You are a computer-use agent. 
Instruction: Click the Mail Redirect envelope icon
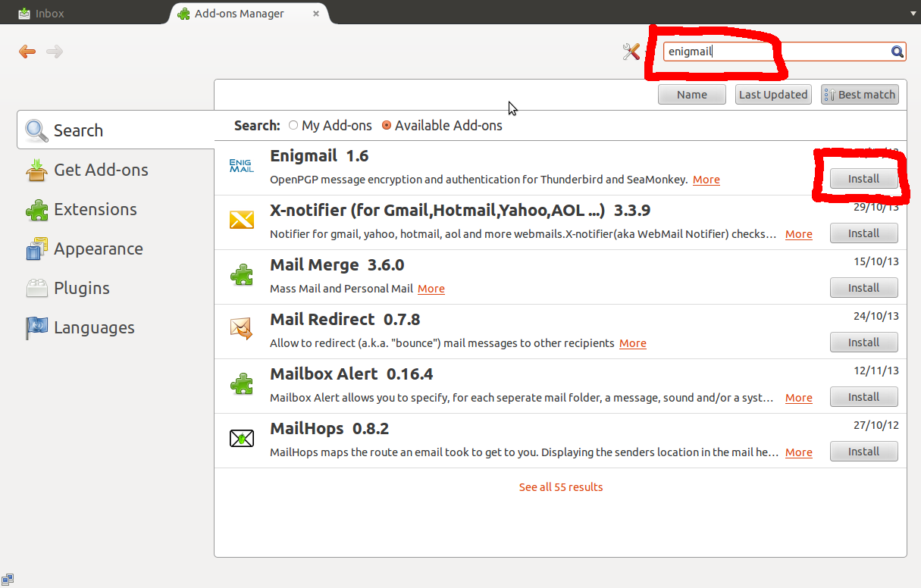[242, 329]
